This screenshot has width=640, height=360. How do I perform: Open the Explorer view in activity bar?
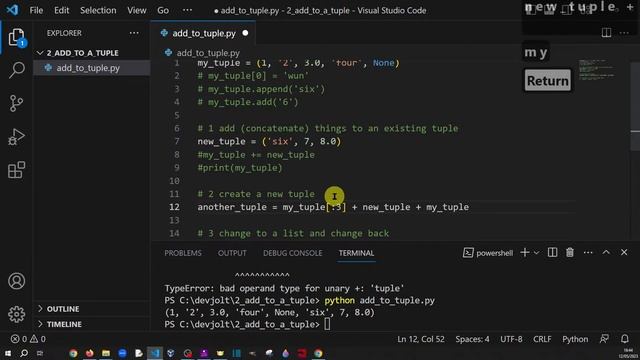coord(16,38)
